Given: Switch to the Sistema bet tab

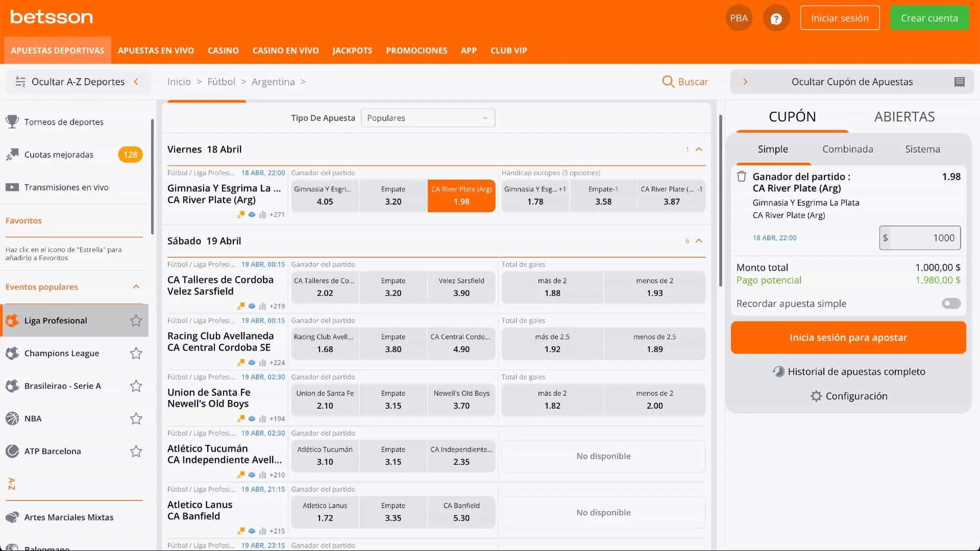Looking at the screenshot, I should [922, 149].
